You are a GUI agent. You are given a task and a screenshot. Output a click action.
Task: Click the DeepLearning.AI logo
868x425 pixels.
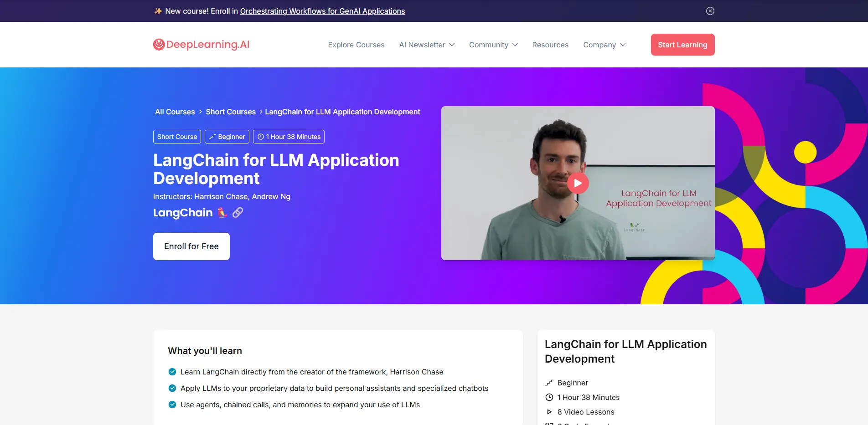click(x=201, y=45)
